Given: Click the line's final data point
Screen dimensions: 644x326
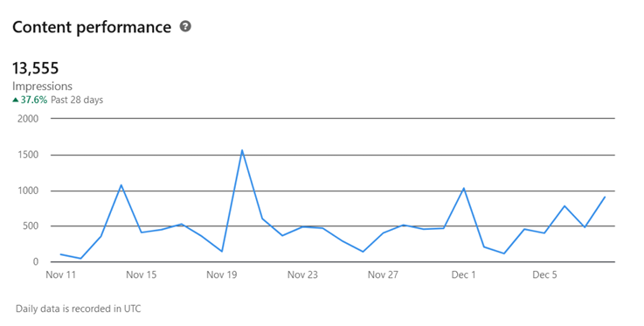Looking at the screenshot, I should (605, 197).
